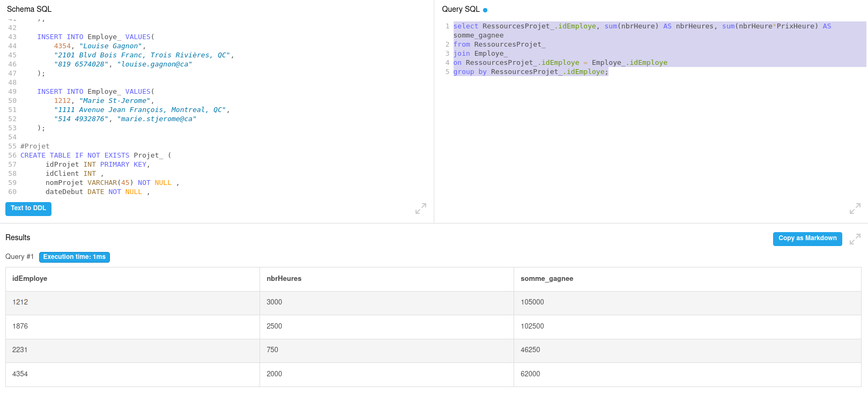Image resolution: width=868 pixels, height=394 pixels.
Task: Click the "marie.stjerome@ca" email string
Action: tap(157, 119)
